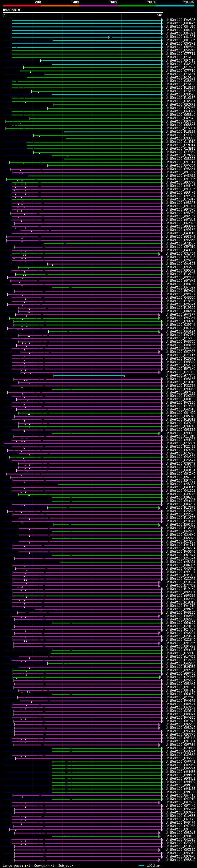Viewport: 197px width, 868px height.
Task: Open the UniRef100_Q9XFT5 hit label
Action: (x=180, y=61)
